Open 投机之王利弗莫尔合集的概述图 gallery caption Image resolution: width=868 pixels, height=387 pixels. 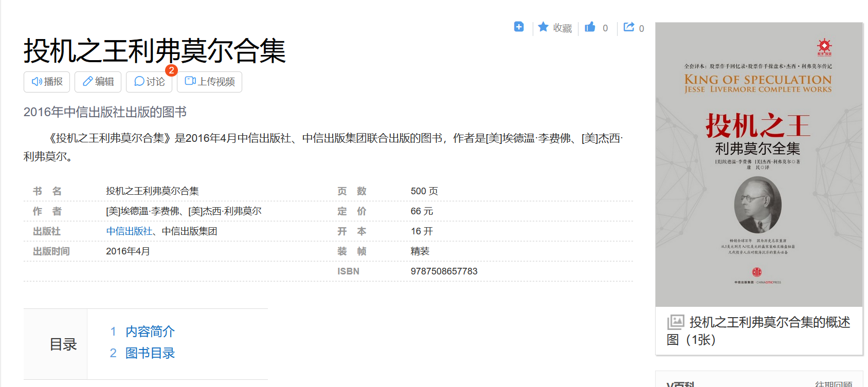(758, 331)
